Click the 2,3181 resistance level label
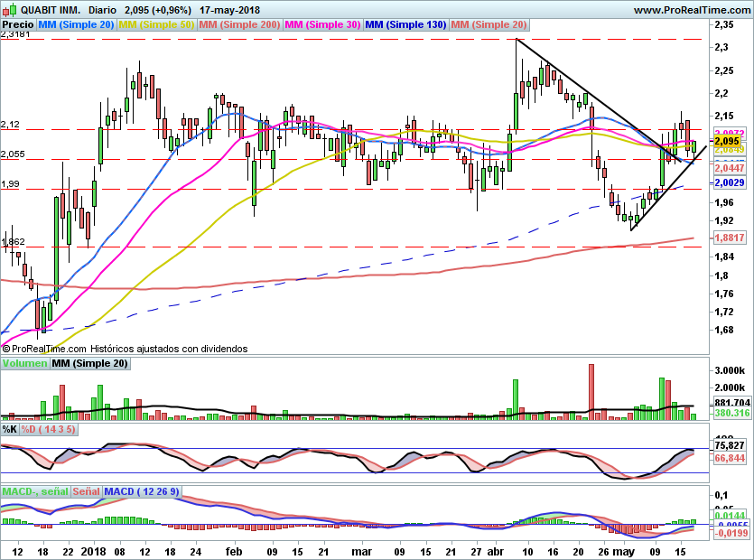 [x=15, y=34]
